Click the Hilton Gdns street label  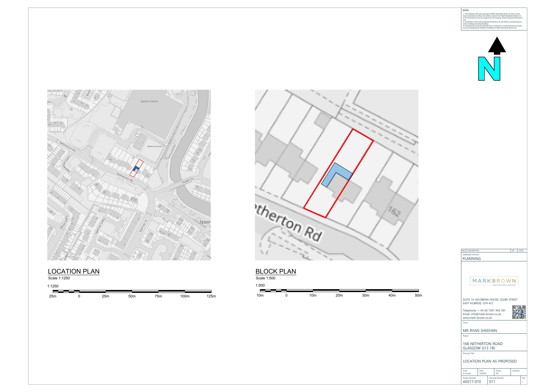click(64, 222)
